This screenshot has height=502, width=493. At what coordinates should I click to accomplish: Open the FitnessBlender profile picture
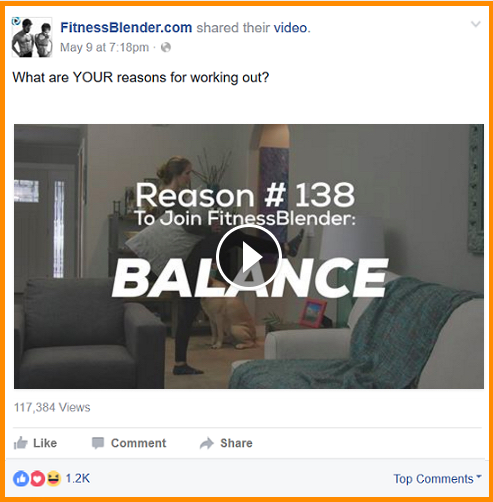(32, 37)
